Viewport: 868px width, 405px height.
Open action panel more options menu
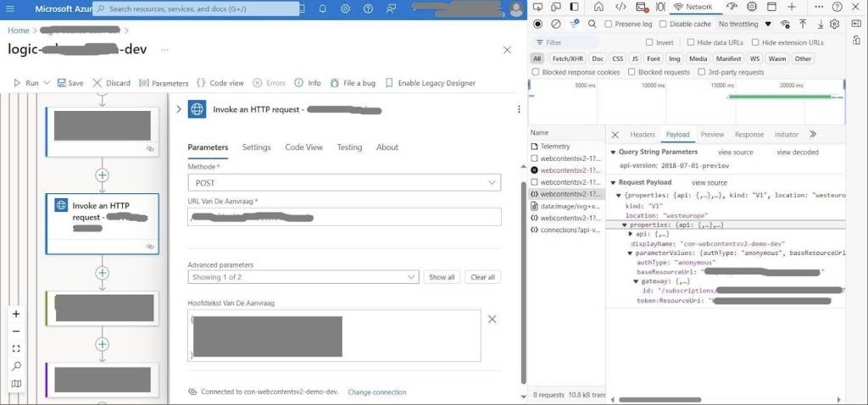tap(519, 109)
